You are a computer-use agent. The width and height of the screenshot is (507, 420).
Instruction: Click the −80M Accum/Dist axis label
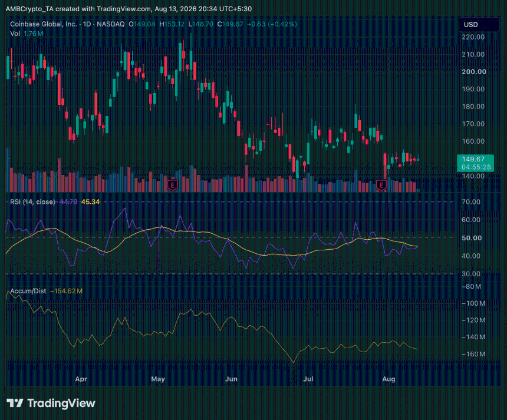tap(472, 286)
